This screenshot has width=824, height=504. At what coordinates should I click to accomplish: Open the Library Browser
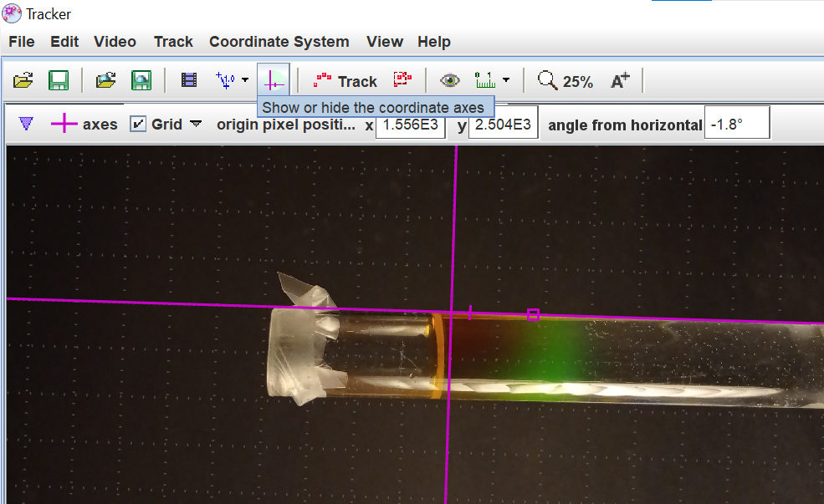pyautogui.click(x=105, y=79)
